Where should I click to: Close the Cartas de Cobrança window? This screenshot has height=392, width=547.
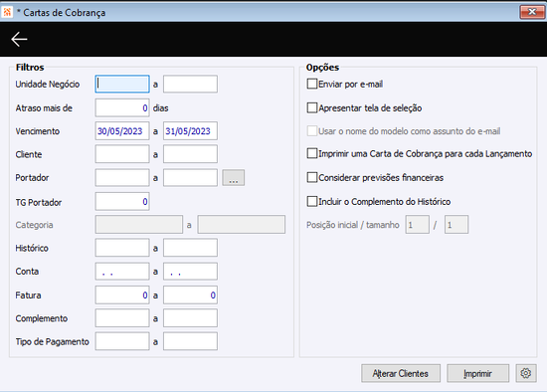(532, 12)
